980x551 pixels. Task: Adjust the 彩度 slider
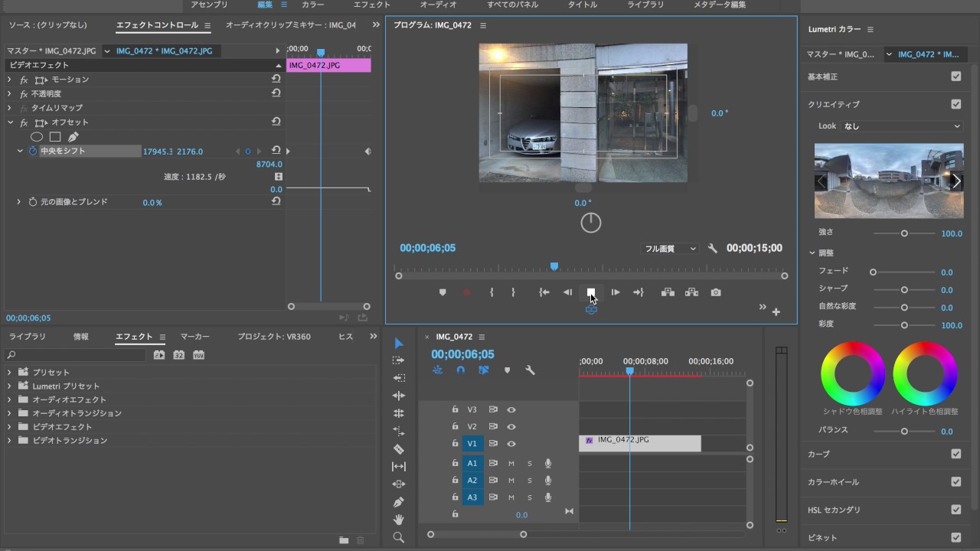(904, 325)
